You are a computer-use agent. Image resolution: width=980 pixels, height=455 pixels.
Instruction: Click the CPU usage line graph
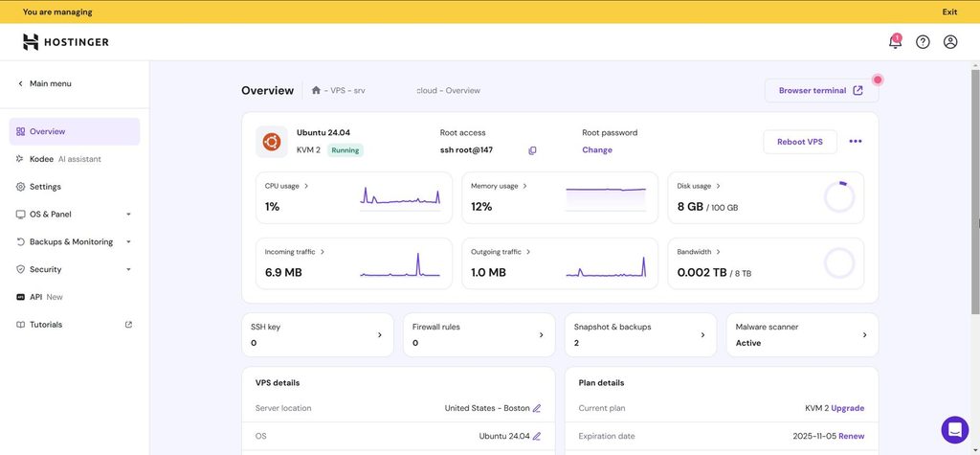coord(400,197)
